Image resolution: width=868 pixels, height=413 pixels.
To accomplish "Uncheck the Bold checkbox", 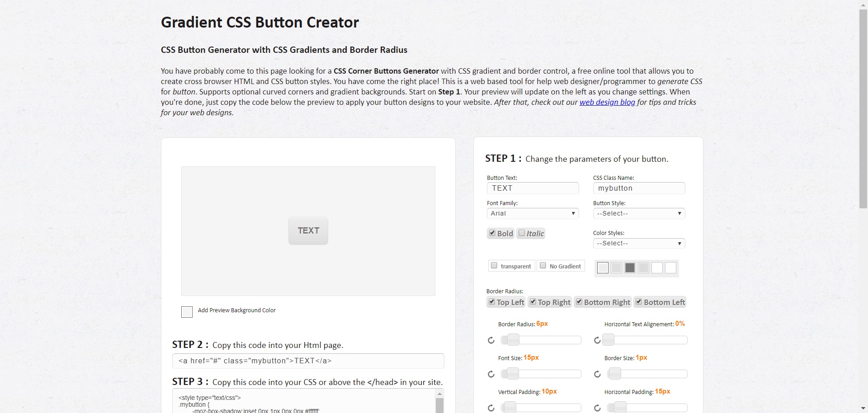I will [x=492, y=233].
